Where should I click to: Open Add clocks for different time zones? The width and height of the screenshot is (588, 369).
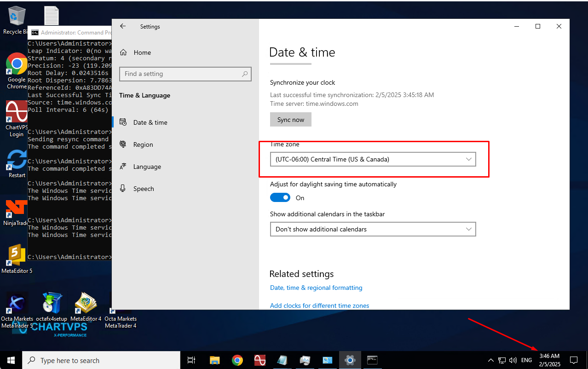tap(319, 306)
